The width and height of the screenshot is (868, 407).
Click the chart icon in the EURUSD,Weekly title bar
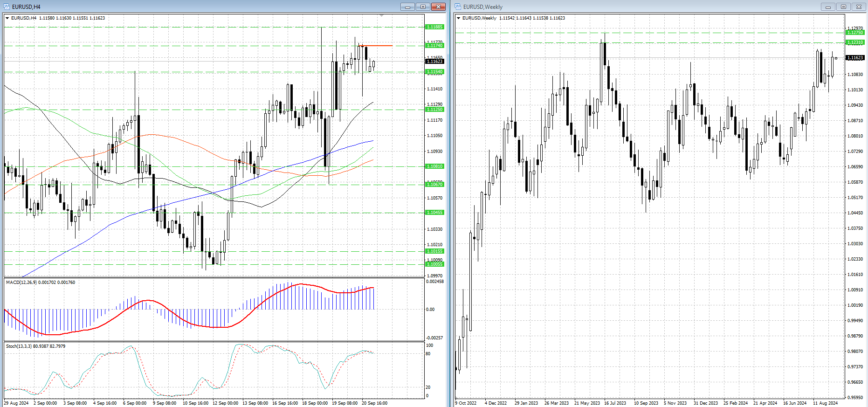pos(458,7)
